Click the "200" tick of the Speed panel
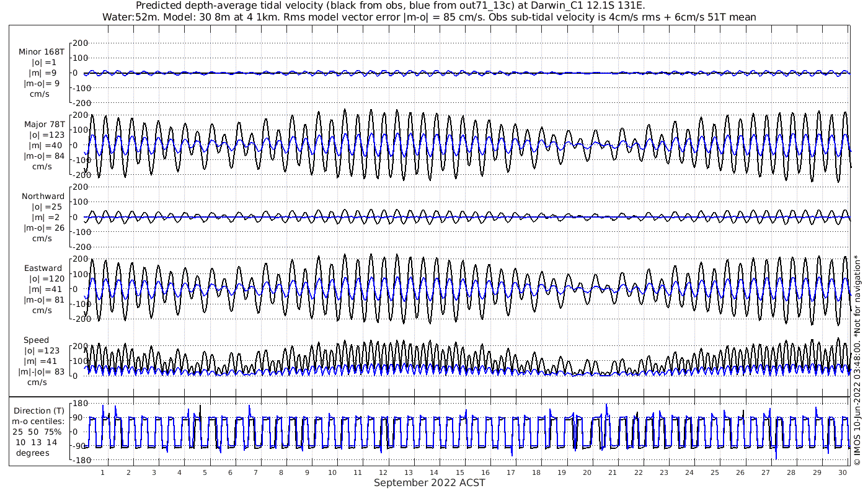The image size is (868, 496). click(x=80, y=346)
